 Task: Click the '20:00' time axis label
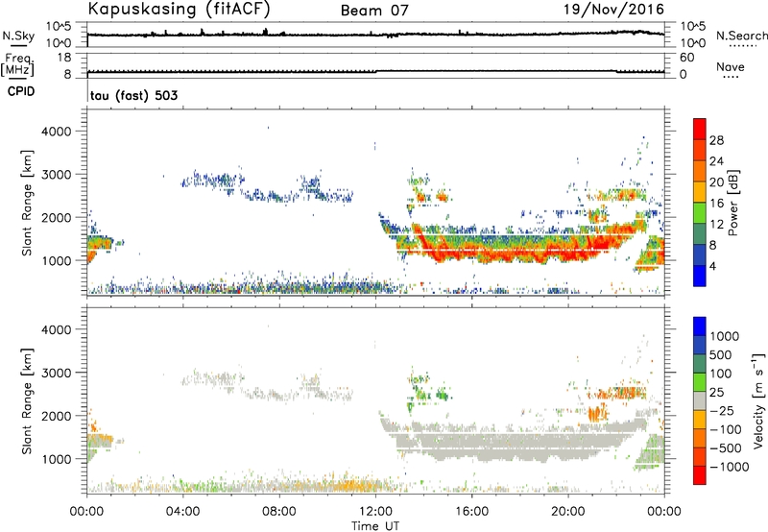(568, 512)
